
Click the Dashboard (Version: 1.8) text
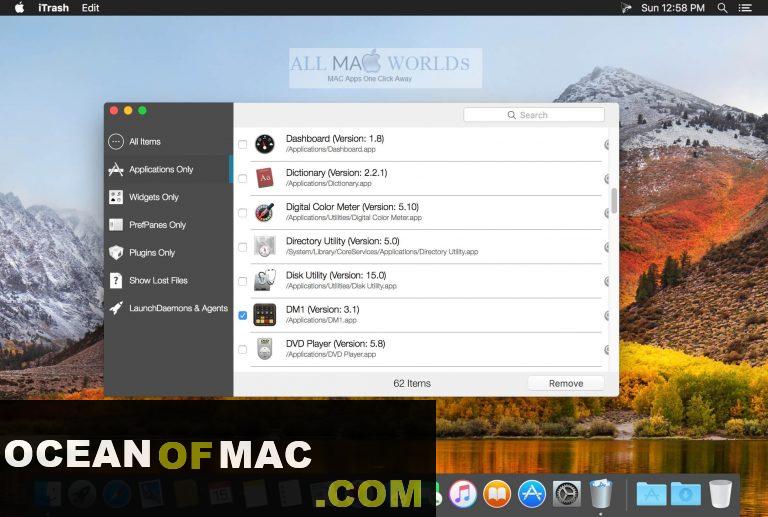(x=335, y=139)
